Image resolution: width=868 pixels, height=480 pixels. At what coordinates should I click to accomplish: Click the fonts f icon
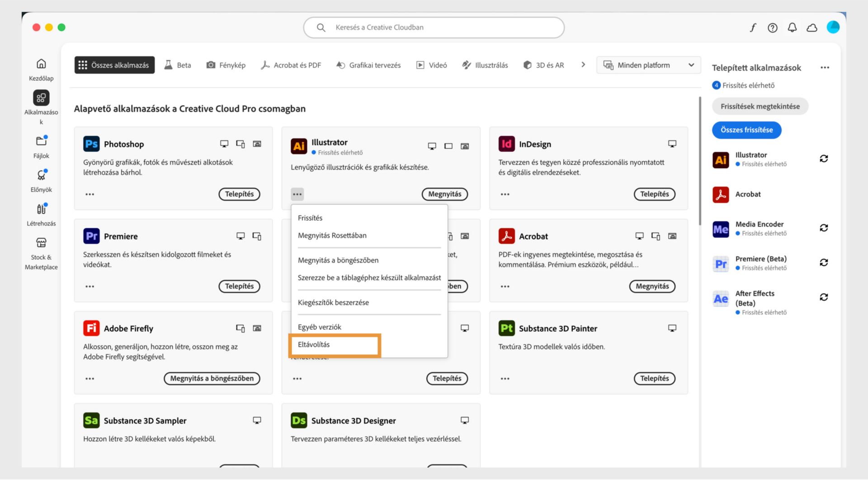[753, 28]
